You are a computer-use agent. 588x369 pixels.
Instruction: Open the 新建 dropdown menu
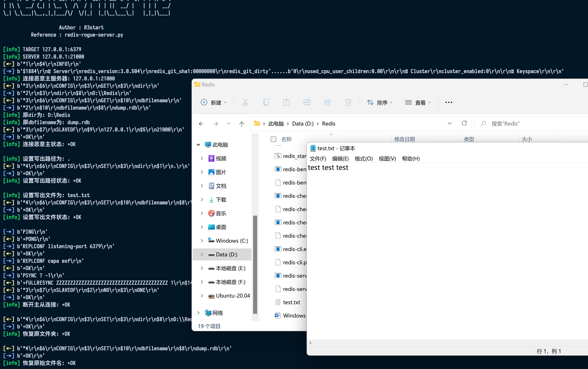pyautogui.click(x=214, y=102)
